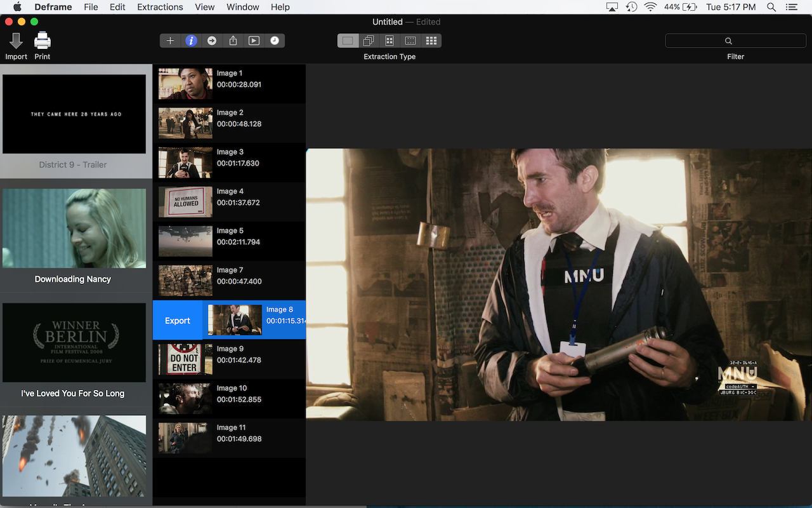The image size is (812, 508).
Task: Select four-grid sheet extraction type
Action: pos(390,41)
